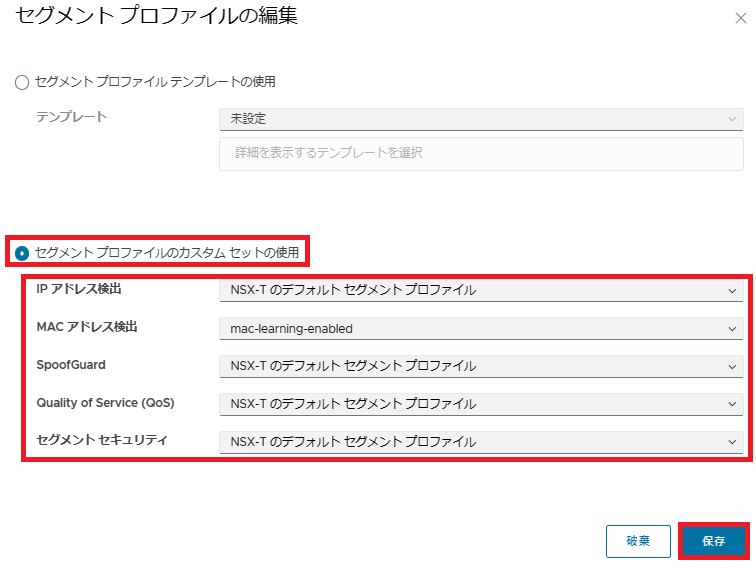
Task: Click the template details field 詳細を表示するテンプレートを選択
Action: (x=480, y=153)
